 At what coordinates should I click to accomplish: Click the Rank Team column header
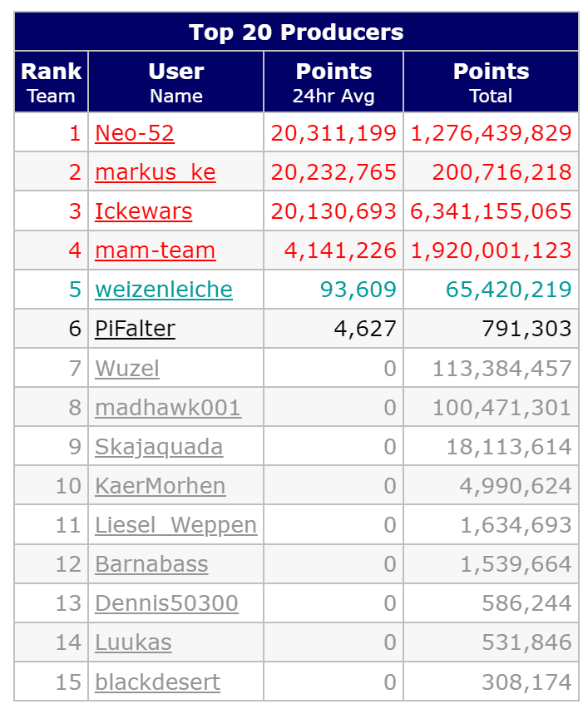pyautogui.click(x=51, y=82)
